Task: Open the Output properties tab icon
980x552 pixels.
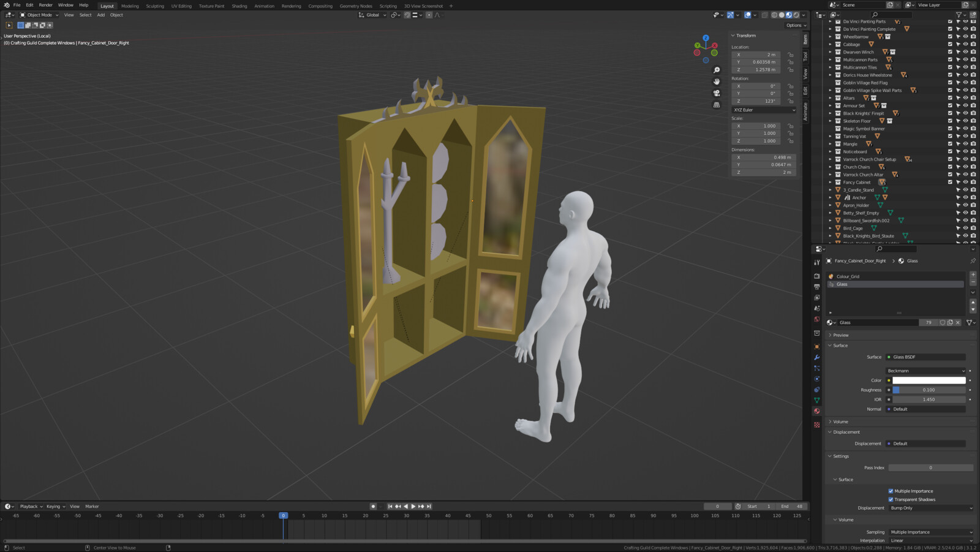Action: [816, 287]
